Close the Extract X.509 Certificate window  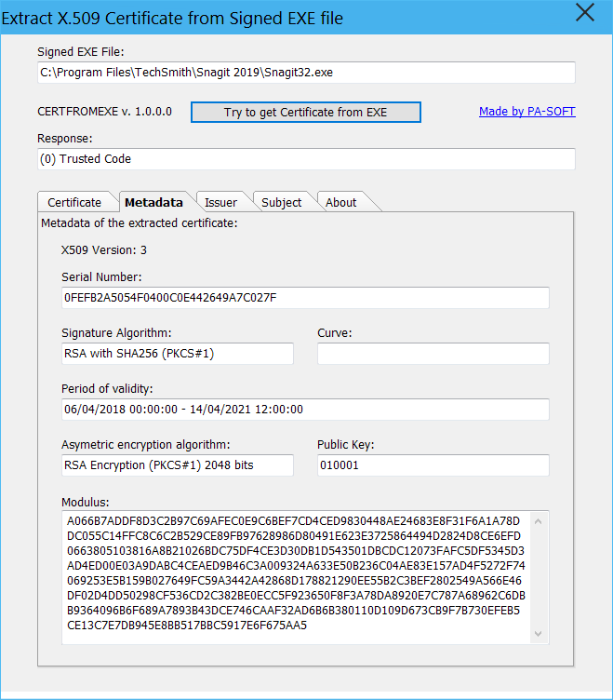click(x=584, y=13)
